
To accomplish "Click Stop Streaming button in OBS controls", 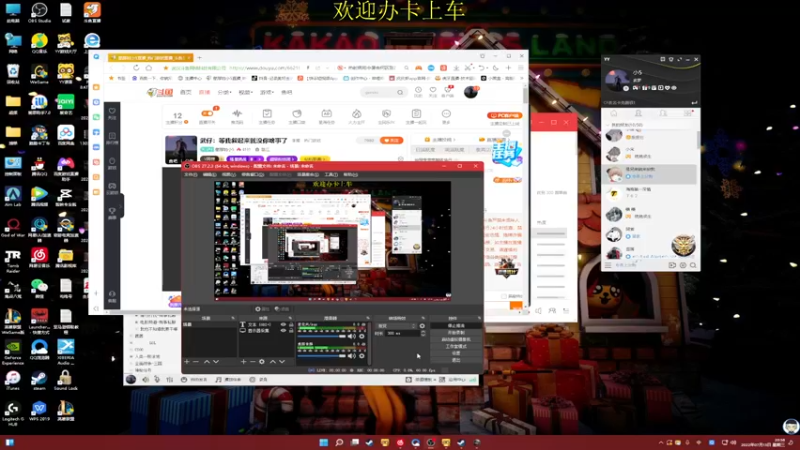I will pyautogui.click(x=456, y=326).
